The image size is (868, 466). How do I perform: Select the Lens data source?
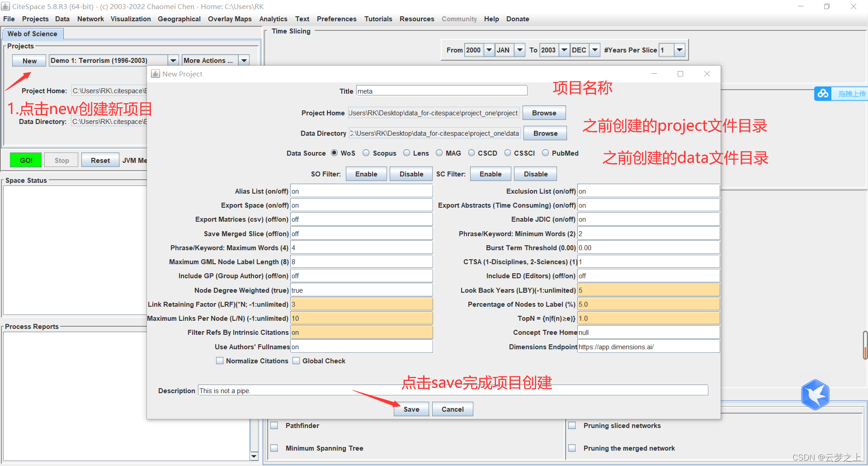tap(407, 153)
